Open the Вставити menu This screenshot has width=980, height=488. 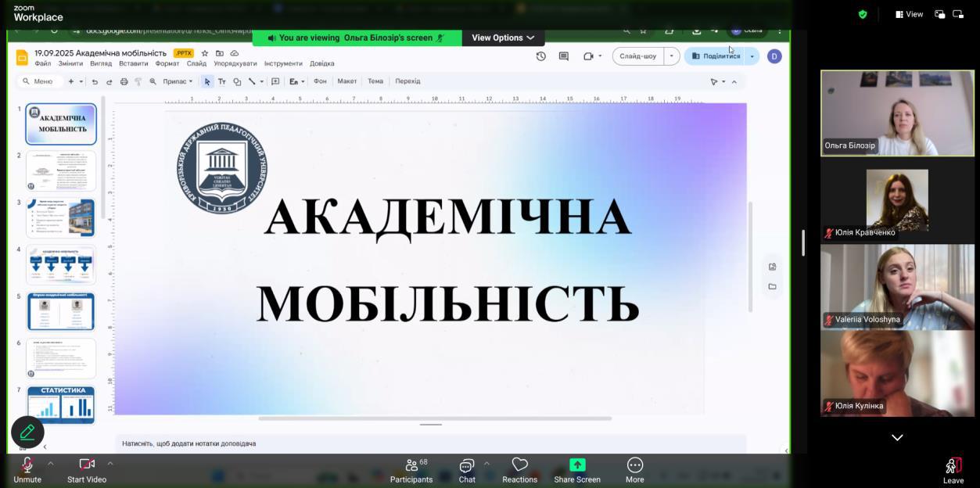[133, 63]
